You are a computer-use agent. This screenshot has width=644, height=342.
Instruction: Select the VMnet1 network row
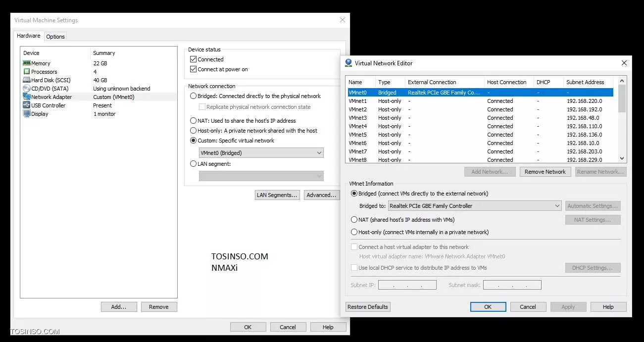tap(480, 101)
